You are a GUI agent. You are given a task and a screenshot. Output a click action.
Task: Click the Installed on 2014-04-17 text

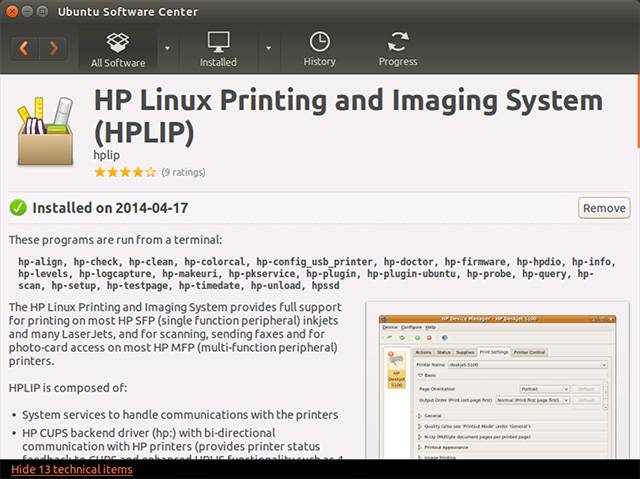(110, 208)
